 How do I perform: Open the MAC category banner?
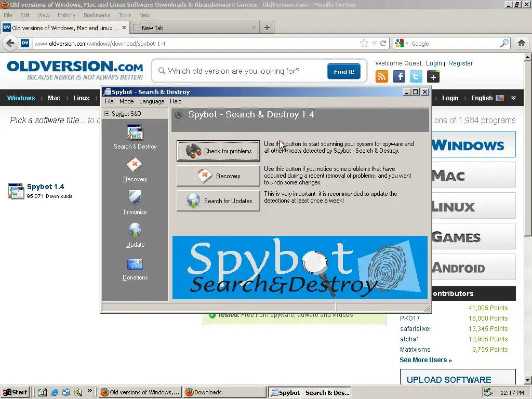(x=474, y=176)
